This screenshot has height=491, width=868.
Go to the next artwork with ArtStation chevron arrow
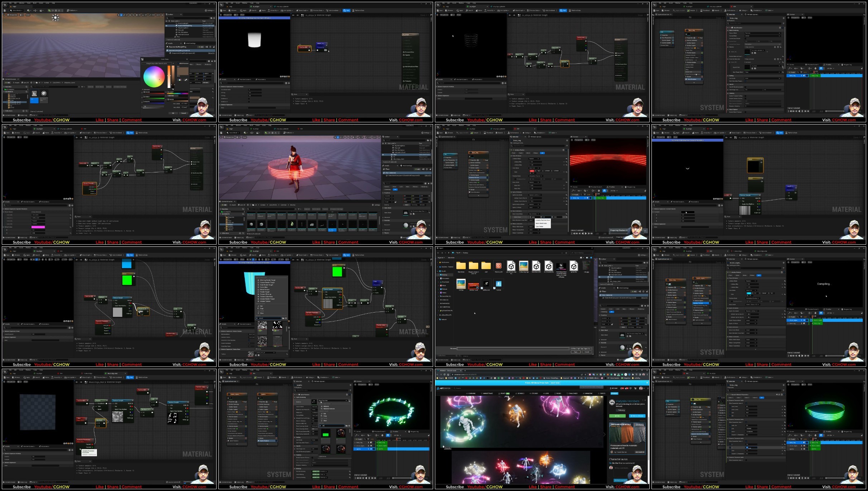(605, 434)
